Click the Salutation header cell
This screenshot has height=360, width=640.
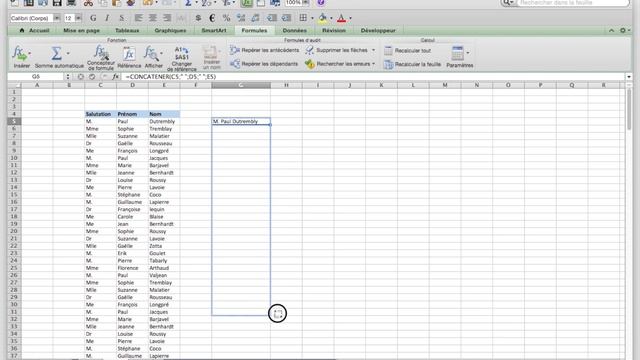(x=100, y=114)
